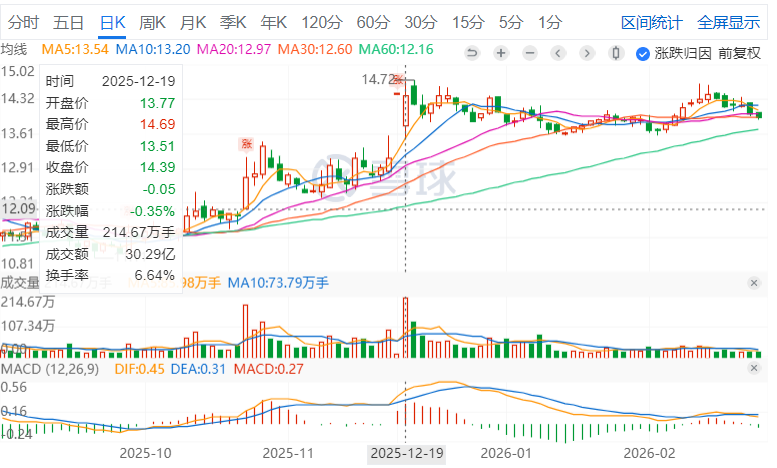Viewport: 777px width, 468px height.
Task: Open the 季K quarterly chart tab
Action: (x=233, y=22)
